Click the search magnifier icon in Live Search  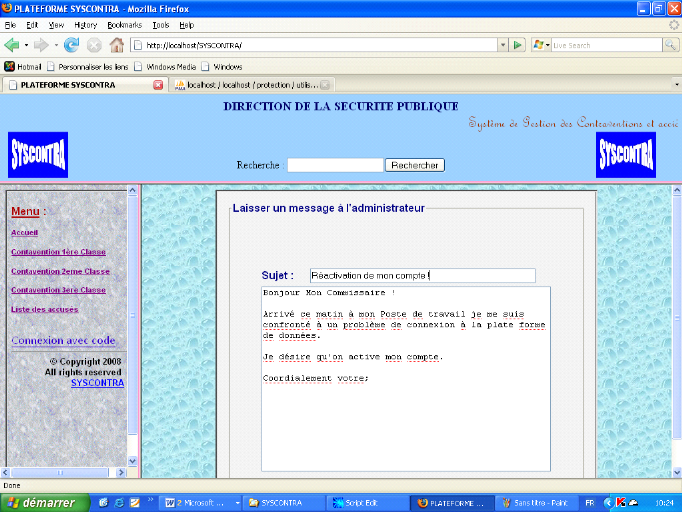670,45
